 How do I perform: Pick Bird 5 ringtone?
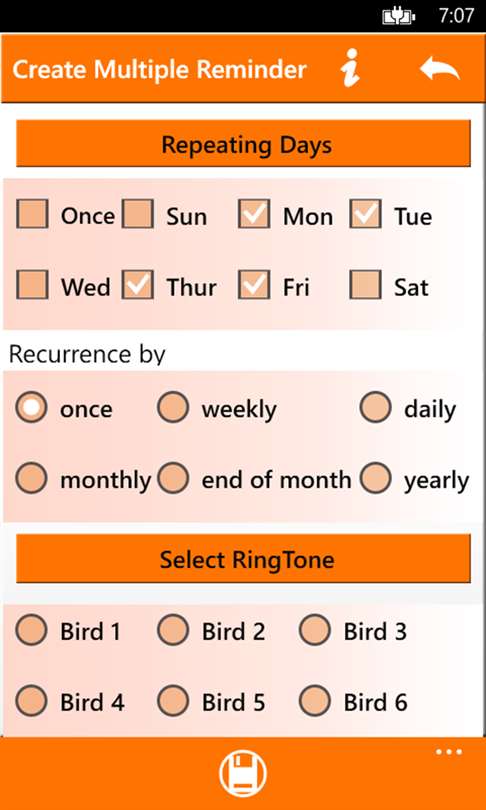point(173,701)
